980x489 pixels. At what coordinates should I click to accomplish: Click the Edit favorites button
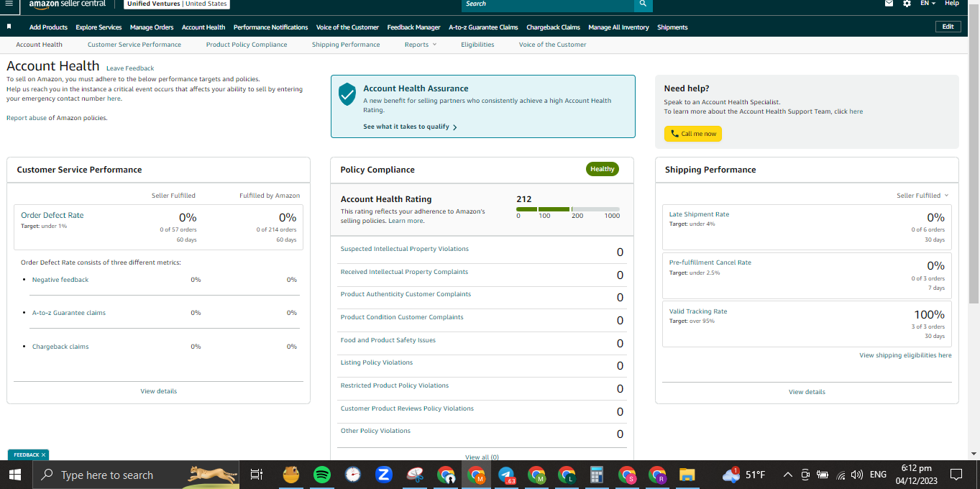[x=948, y=27]
